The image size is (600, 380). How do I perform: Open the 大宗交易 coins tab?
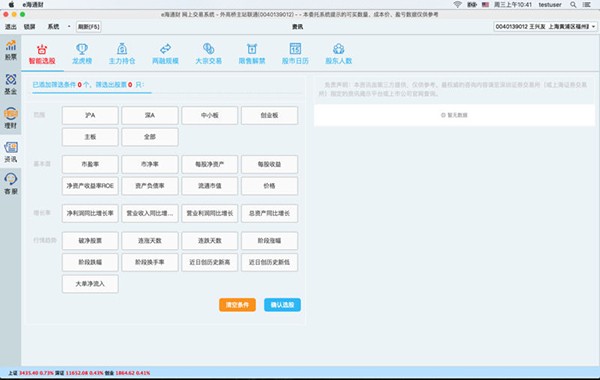(x=209, y=54)
